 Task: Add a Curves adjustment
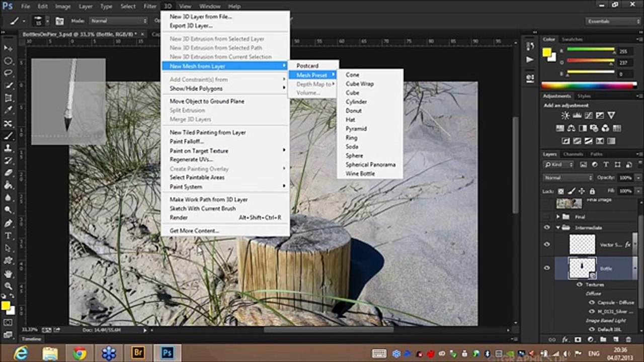(x=589, y=116)
